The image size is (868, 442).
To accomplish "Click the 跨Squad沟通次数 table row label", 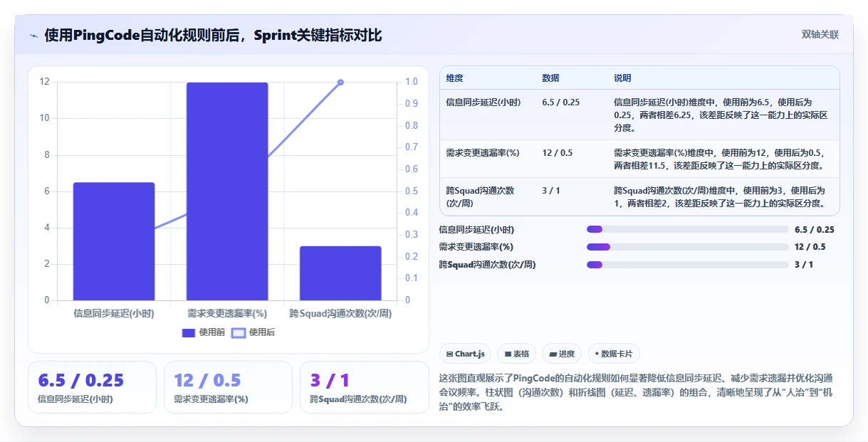I will [480, 197].
